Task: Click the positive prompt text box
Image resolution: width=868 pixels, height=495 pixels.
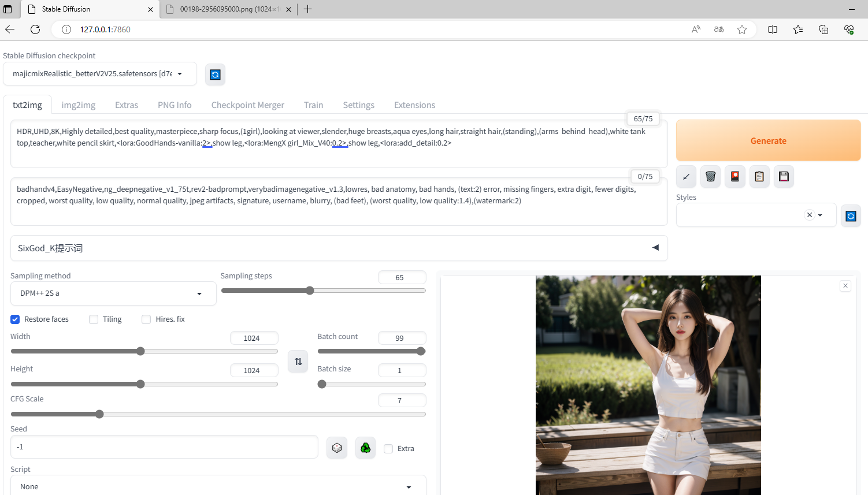Action: [339, 144]
